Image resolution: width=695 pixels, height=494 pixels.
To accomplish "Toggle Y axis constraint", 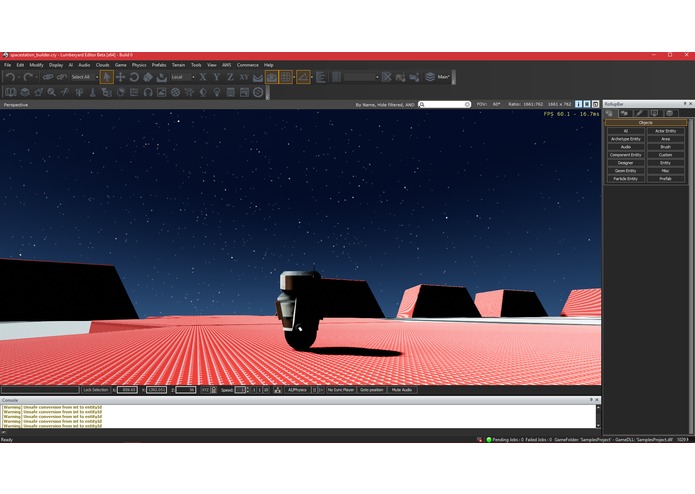I will click(217, 77).
